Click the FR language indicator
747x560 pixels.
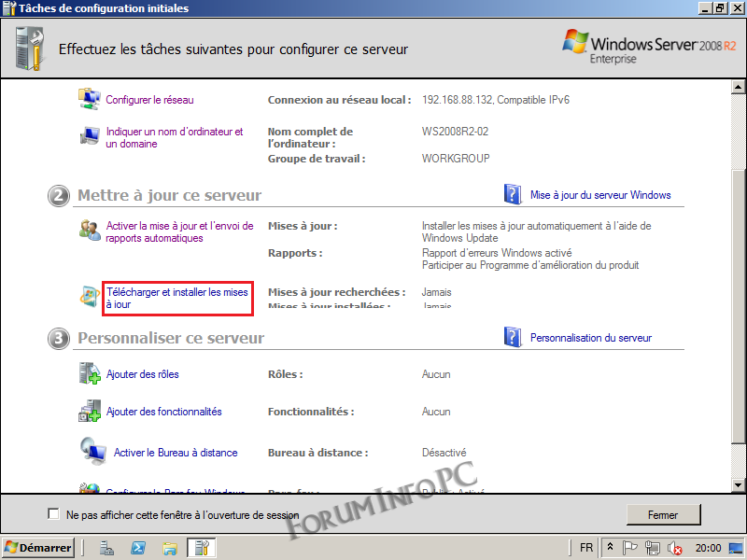(x=586, y=548)
